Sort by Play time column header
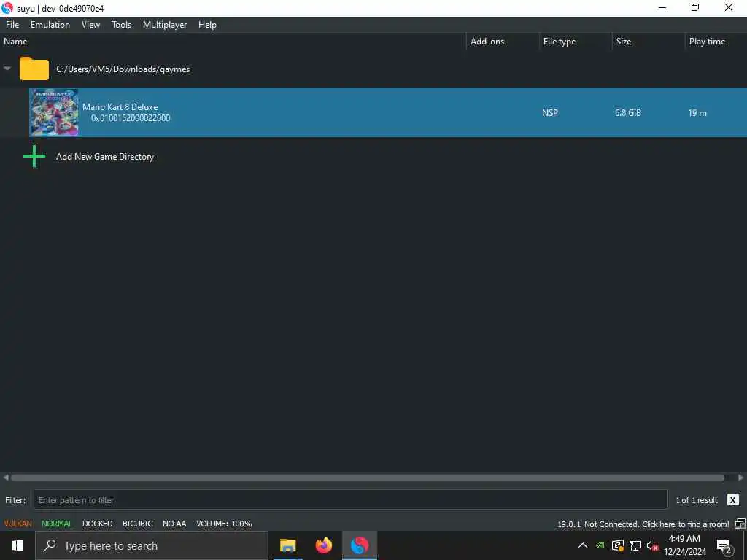 [716, 42]
